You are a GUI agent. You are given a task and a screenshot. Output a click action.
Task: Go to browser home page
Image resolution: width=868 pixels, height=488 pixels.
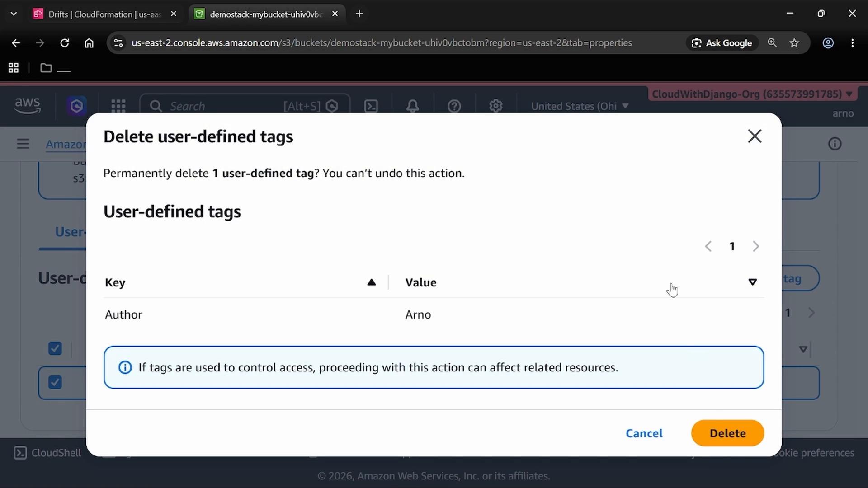coord(89,43)
